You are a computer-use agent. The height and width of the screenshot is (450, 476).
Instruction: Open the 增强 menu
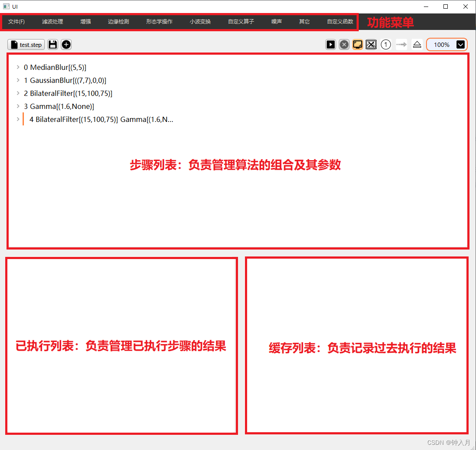tap(86, 22)
